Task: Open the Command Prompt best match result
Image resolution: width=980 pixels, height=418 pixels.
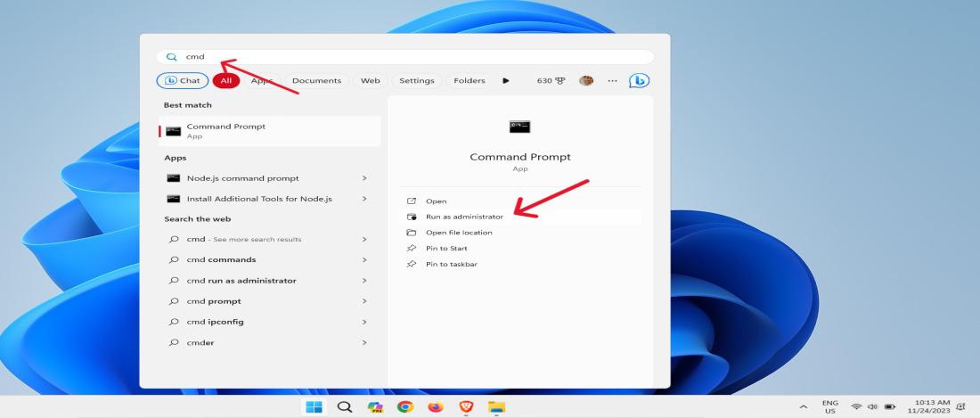Action: (x=269, y=131)
